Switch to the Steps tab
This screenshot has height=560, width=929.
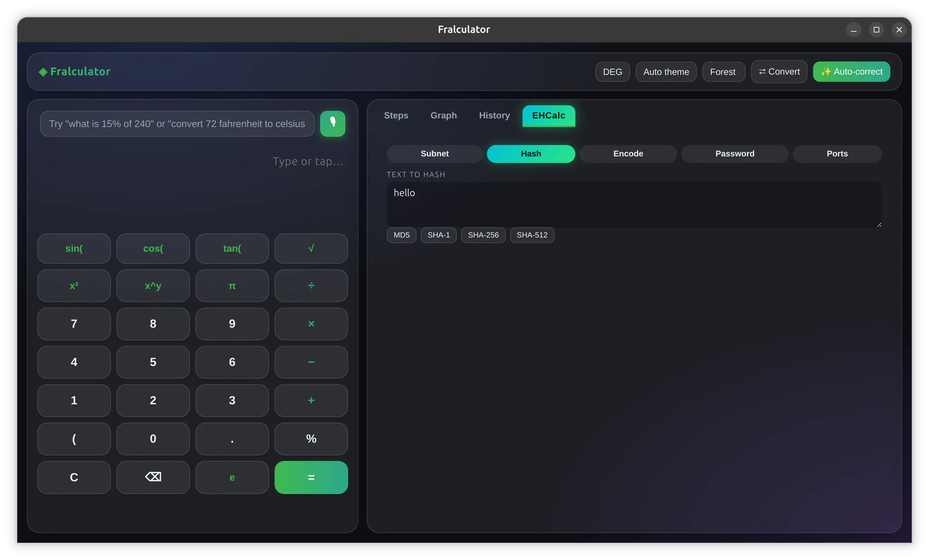click(396, 115)
